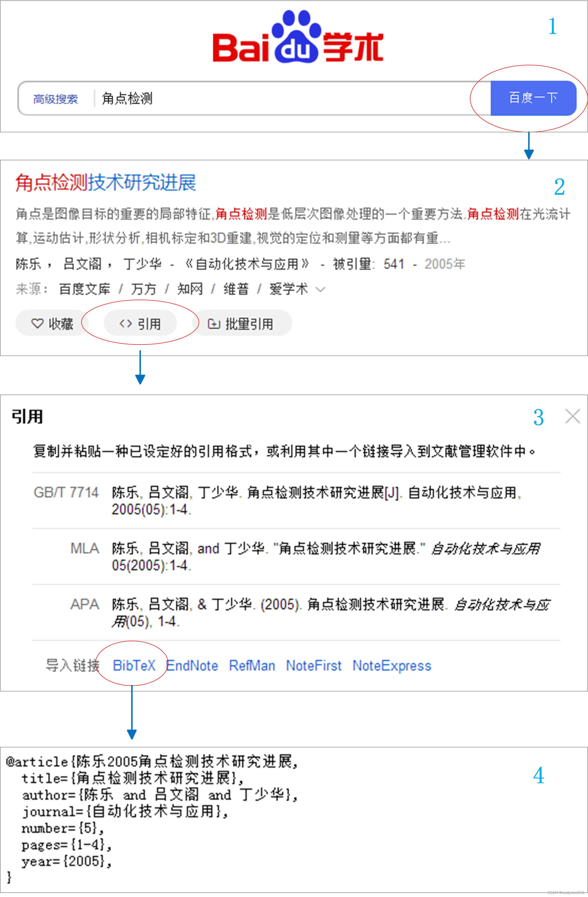Viewport: 588px width, 897px height.
Task: Click the <> 引用 cite button
Action: [x=140, y=323]
